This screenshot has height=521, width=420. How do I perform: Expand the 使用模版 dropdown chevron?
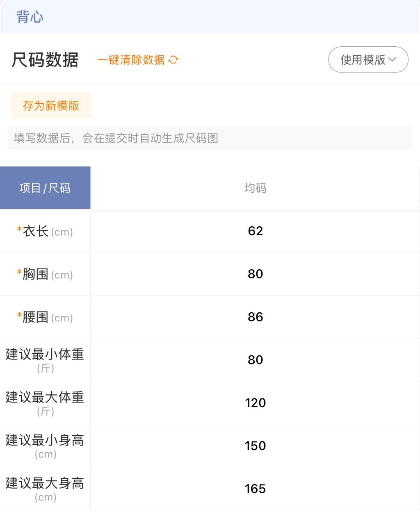point(392,59)
